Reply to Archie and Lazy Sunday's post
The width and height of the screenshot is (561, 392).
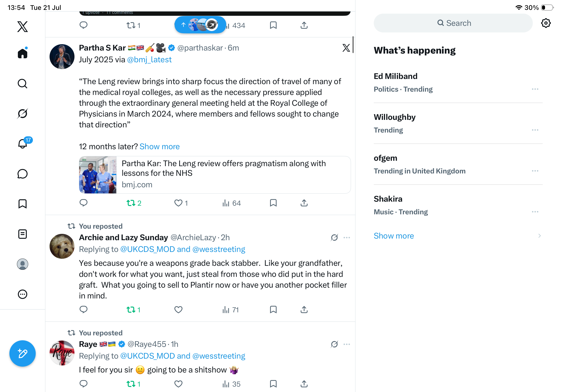84,310
